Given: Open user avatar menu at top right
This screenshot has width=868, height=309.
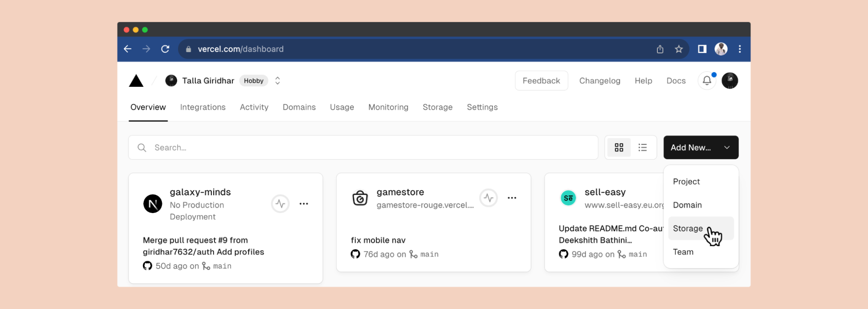Looking at the screenshot, I should pos(730,81).
